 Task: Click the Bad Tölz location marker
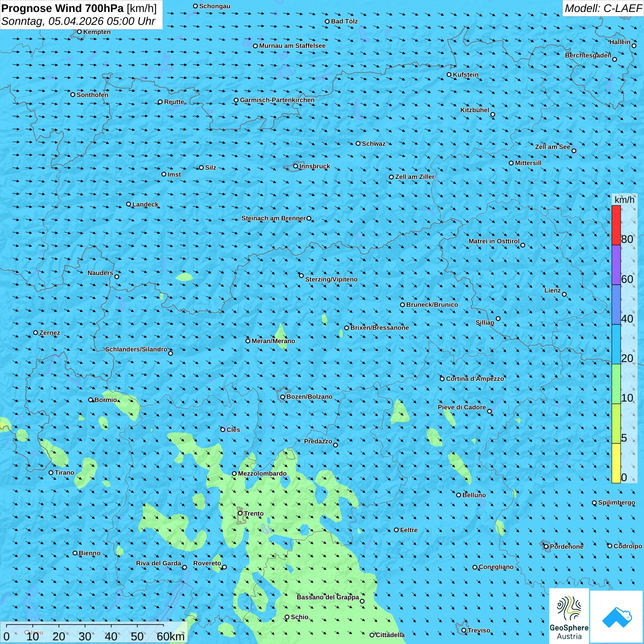click(328, 22)
